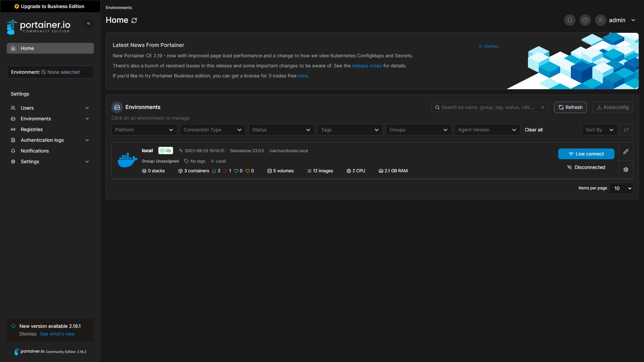Screen dimensions: 644x362
Task: Go to Notifications in sidebar
Action: pyautogui.click(x=35, y=151)
